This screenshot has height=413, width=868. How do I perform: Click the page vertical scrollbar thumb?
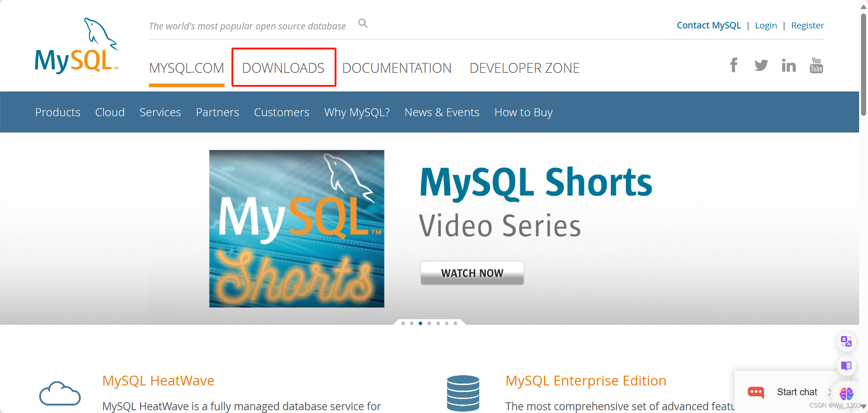863,63
